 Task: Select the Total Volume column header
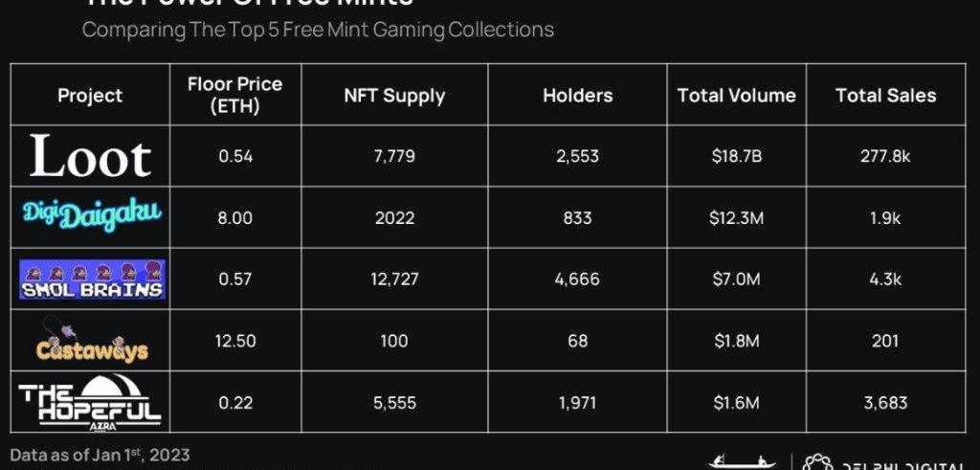(736, 95)
